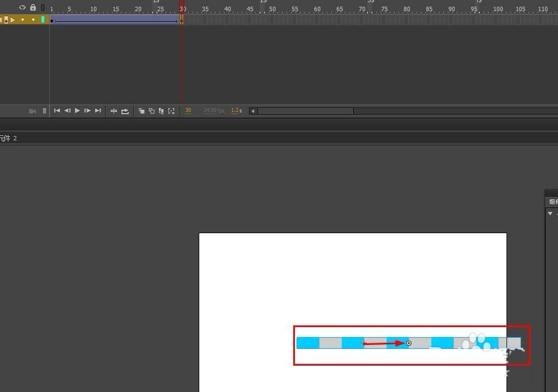Go to last frame
The image size is (558, 392).
(x=98, y=111)
